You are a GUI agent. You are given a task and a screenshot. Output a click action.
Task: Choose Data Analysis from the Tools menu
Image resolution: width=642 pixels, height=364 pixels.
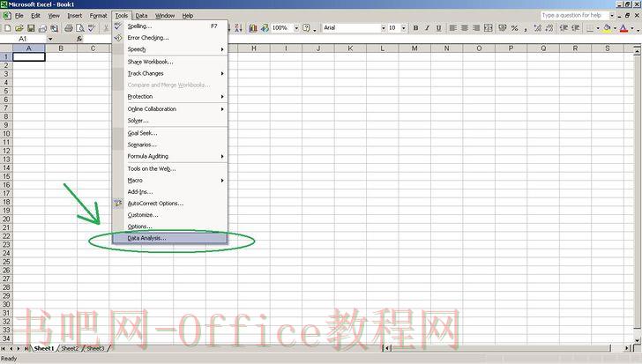[170, 238]
